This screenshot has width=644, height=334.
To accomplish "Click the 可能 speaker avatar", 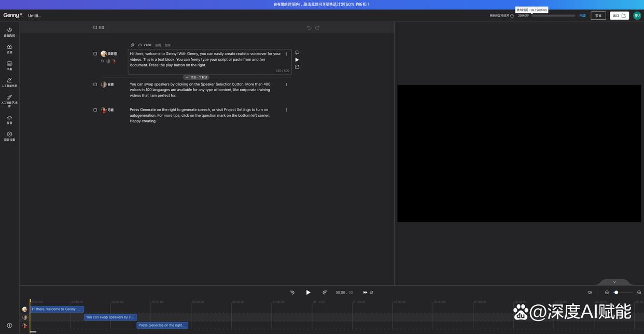I will coord(104,110).
